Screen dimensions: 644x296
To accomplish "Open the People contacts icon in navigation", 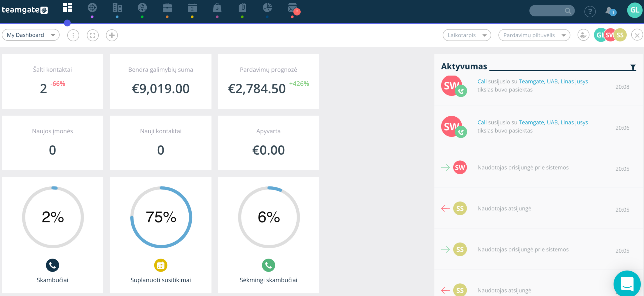I will 142,8.
